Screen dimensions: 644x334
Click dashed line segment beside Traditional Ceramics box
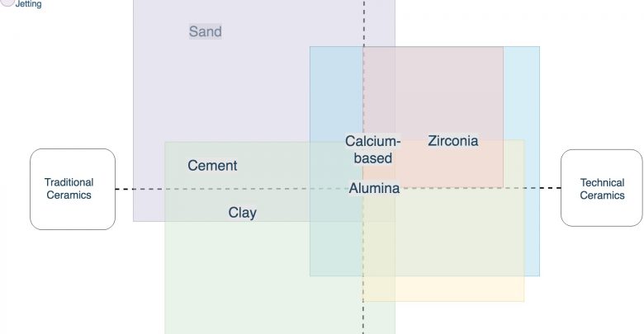pos(124,189)
